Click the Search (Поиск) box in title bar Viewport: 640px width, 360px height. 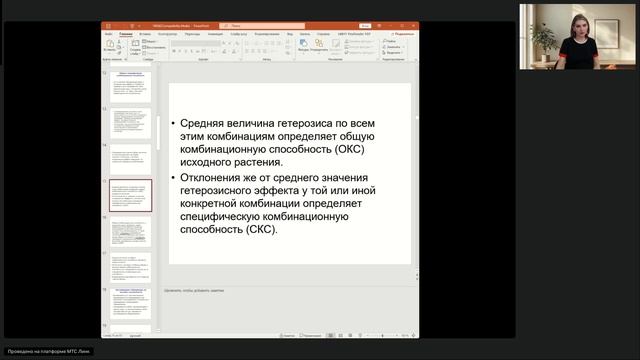point(262,26)
